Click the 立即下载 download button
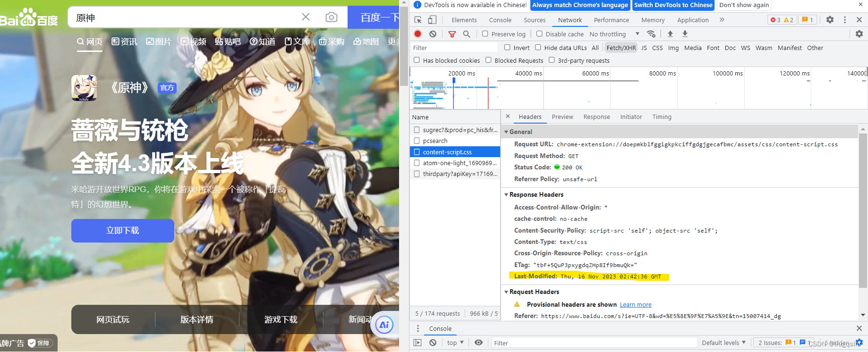The height and width of the screenshot is (352, 868). pyautogui.click(x=123, y=230)
